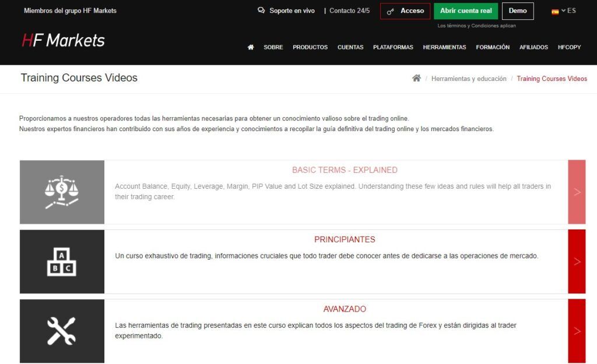Viewport: 597px width, 364px height.
Task: Click the Demo button
Action: 518,11
